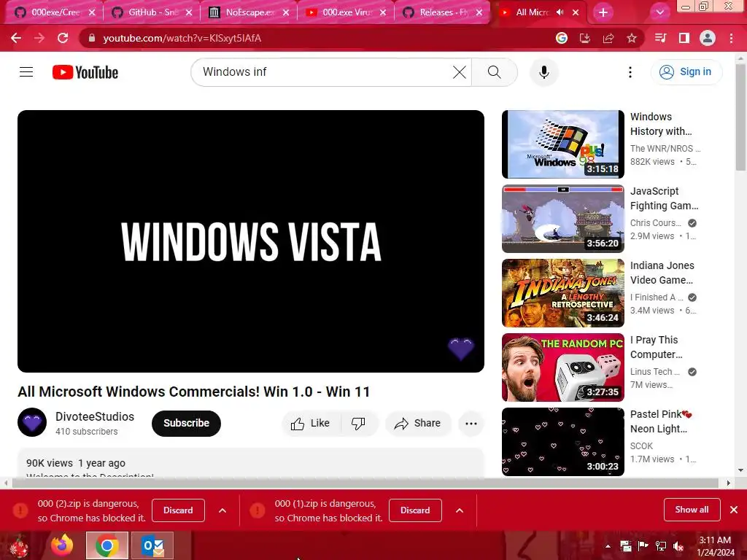Open a new tab with the plus button

pos(603,12)
